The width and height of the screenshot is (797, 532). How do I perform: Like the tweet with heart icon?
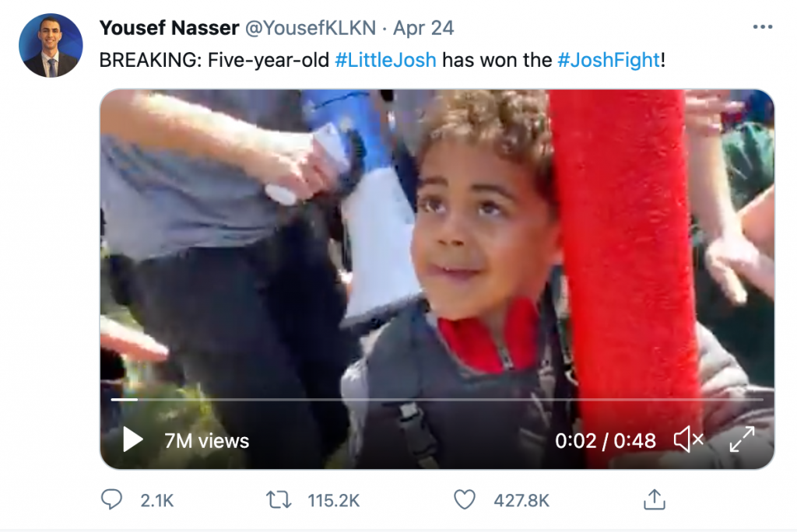[x=464, y=500]
